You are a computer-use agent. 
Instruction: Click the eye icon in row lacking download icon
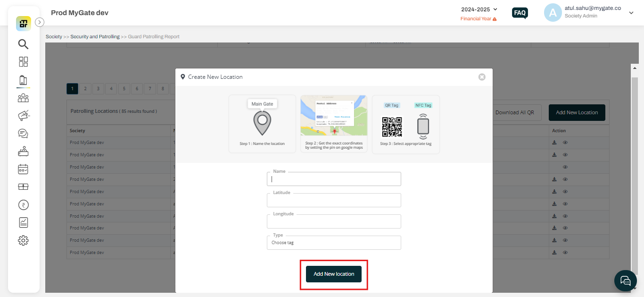(x=565, y=167)
